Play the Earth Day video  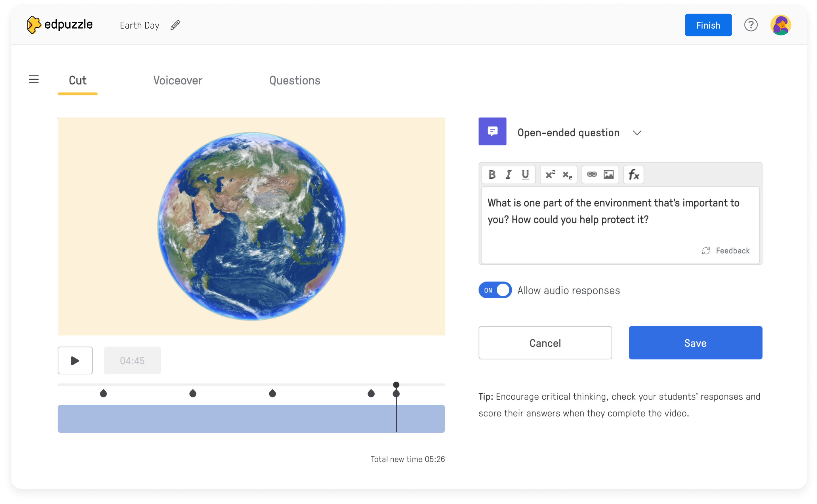click(x=75, y=360)
